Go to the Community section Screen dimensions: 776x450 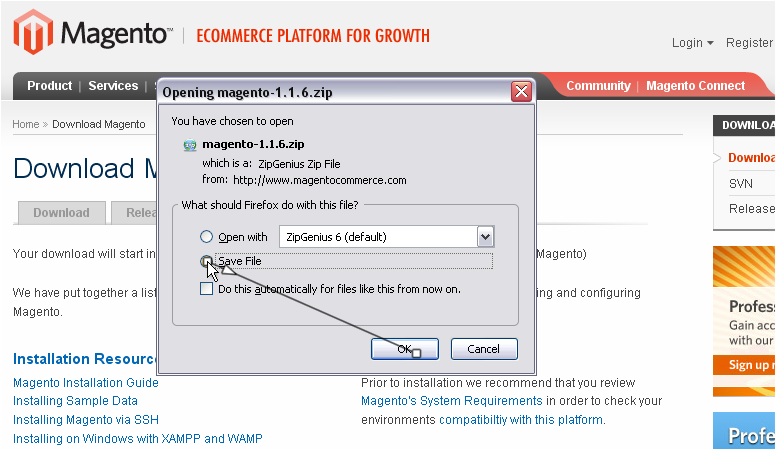pos(598,86)
